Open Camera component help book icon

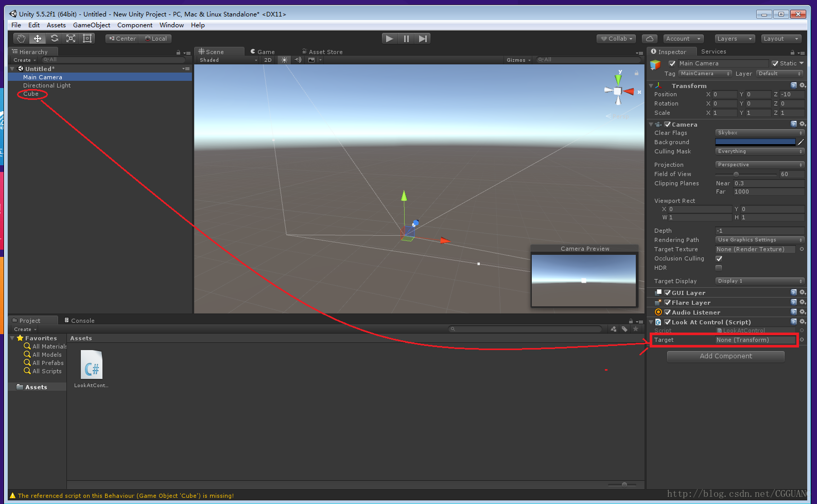[794, 124]
